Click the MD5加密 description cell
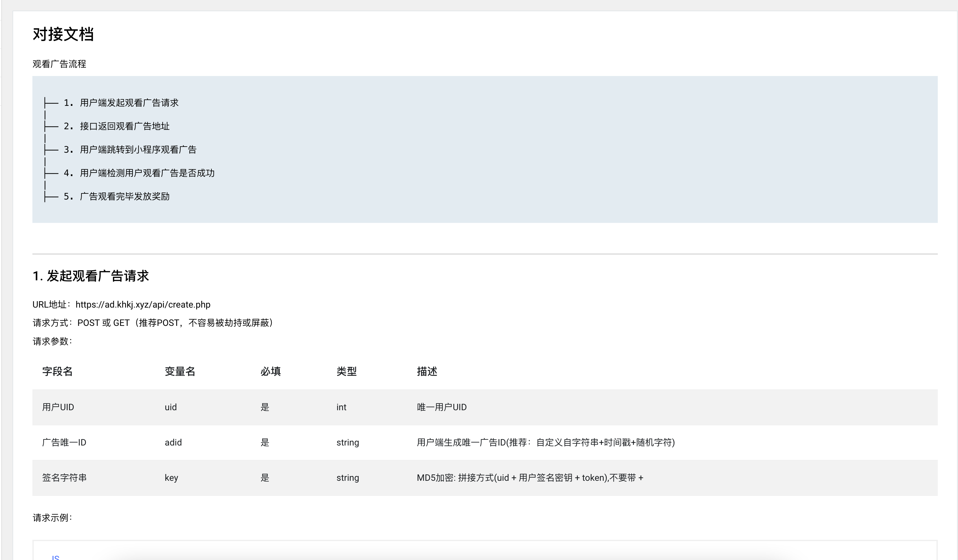The width and height of the screenshot is (958, 560). [x=530, y=478]
